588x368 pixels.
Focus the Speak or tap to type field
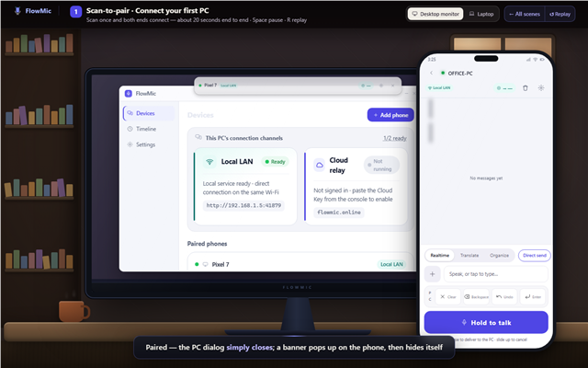tap(496, 274)
